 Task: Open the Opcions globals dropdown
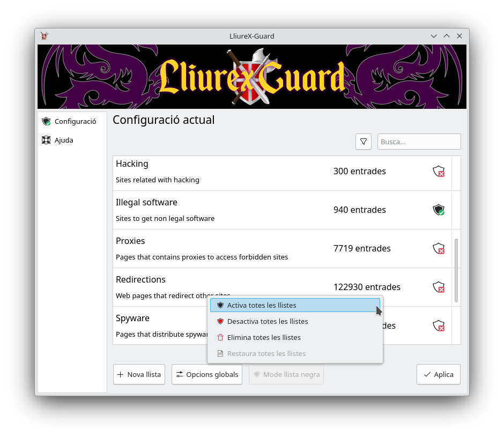[207, 374]
